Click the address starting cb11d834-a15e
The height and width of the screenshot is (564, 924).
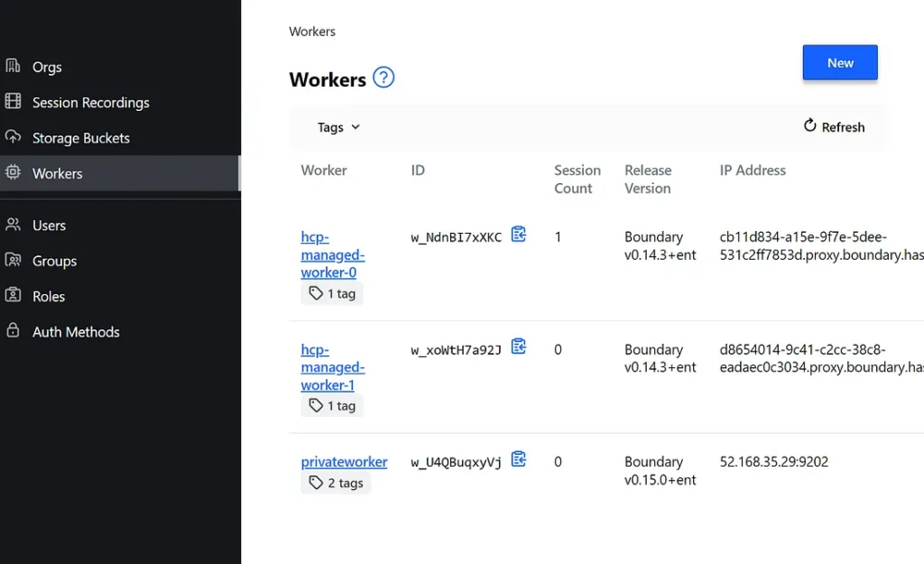pos(821,245)
